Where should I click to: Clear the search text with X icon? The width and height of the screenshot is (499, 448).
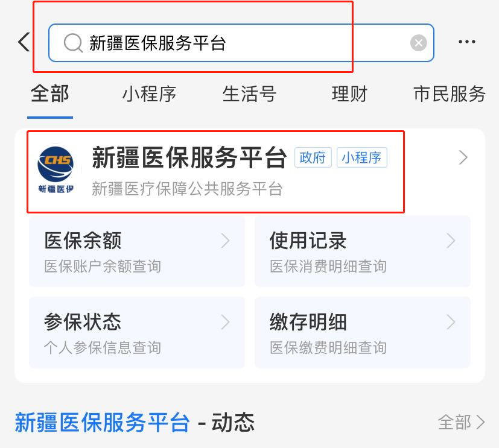(419, 43)
